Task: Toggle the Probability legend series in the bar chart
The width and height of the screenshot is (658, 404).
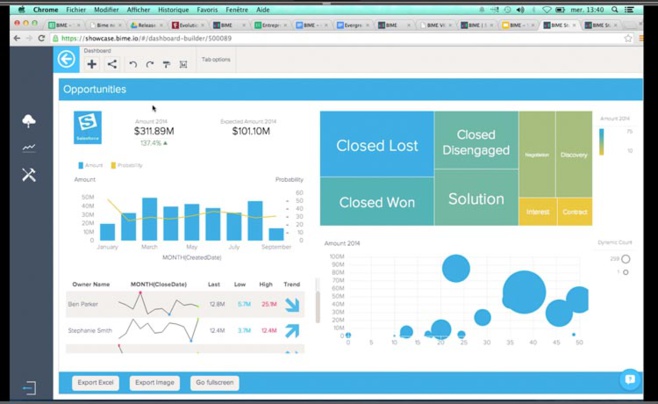Action: [x=127, y=165]
